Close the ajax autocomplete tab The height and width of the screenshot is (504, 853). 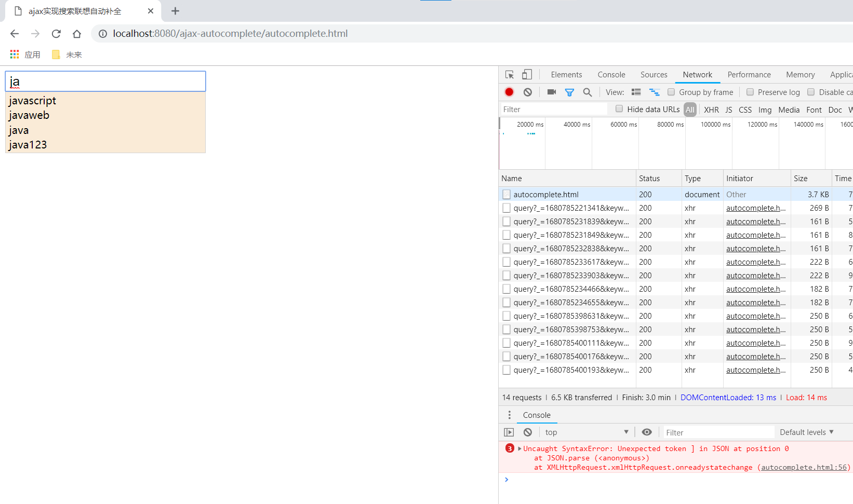[x=151, y=11]
